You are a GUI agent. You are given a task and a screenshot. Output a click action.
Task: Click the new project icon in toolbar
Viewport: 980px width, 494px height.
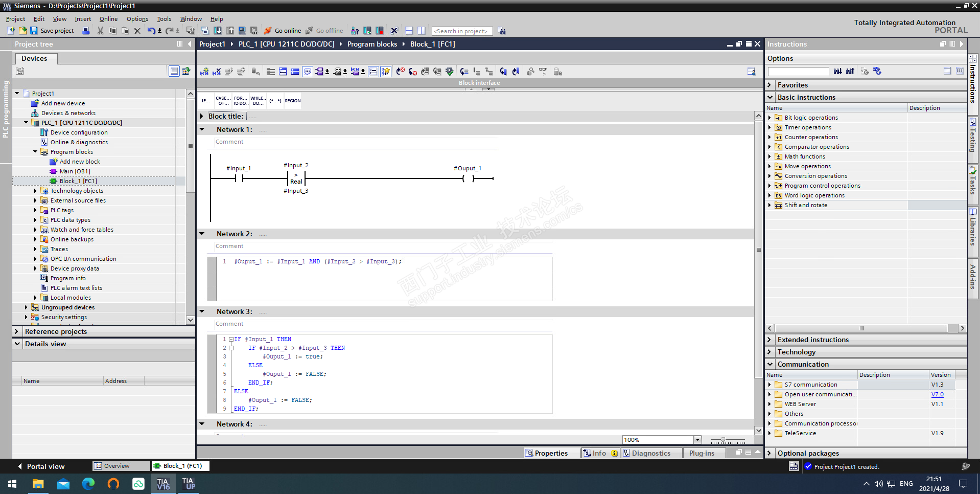[11, 31]
